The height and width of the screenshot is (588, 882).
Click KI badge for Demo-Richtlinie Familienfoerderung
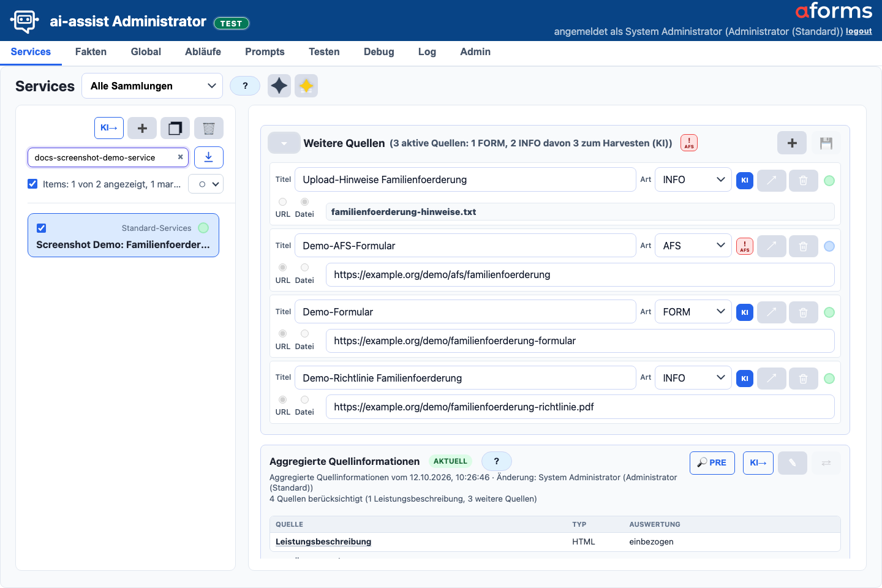coord(745,379)
